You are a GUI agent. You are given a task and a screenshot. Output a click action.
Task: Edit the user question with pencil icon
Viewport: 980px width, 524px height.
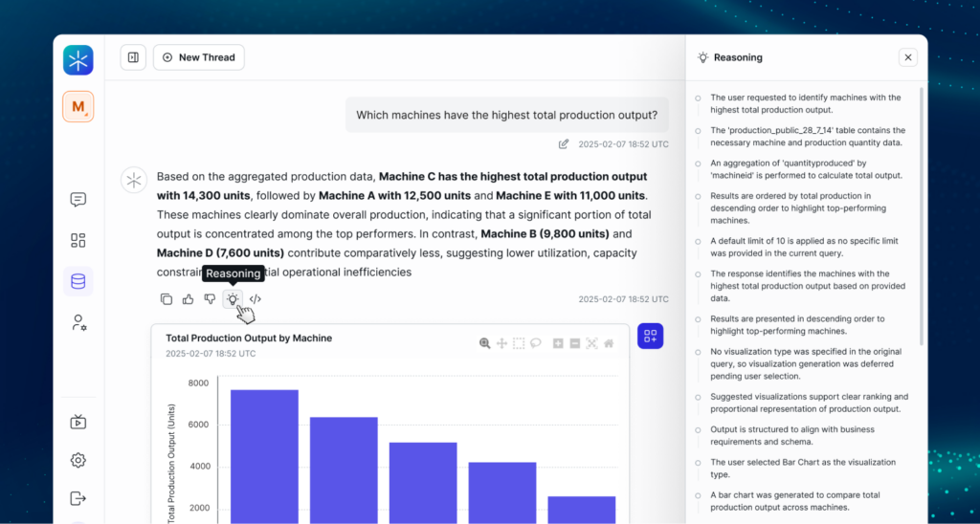click(x=564, y=143)
